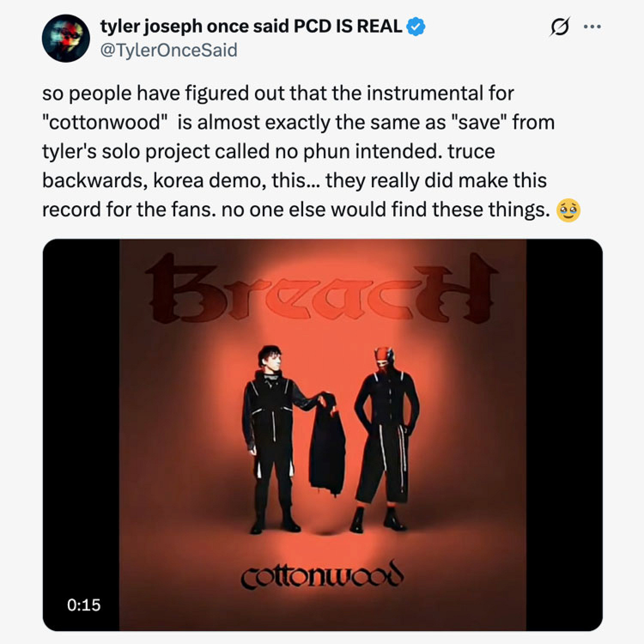The image size is (644, 644).
Task: Open Grok explain slashed-circle icon
Action: [560, 27]
